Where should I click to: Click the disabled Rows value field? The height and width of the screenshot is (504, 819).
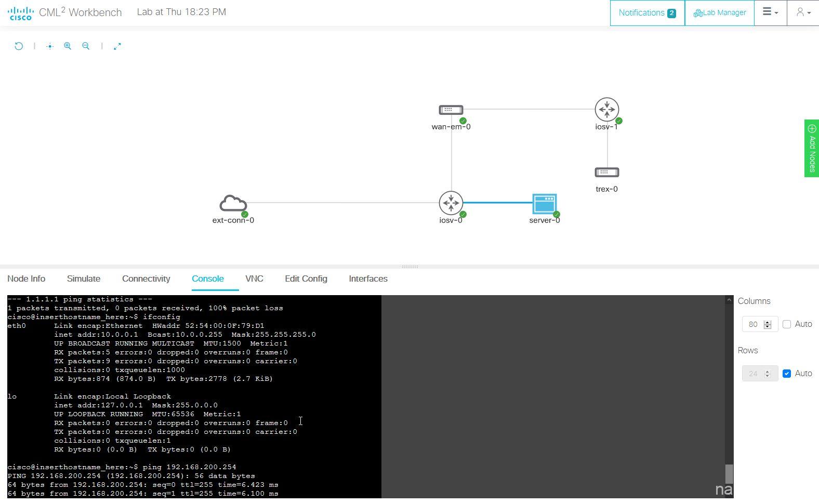pyautogui.click(x=760, y=374)
